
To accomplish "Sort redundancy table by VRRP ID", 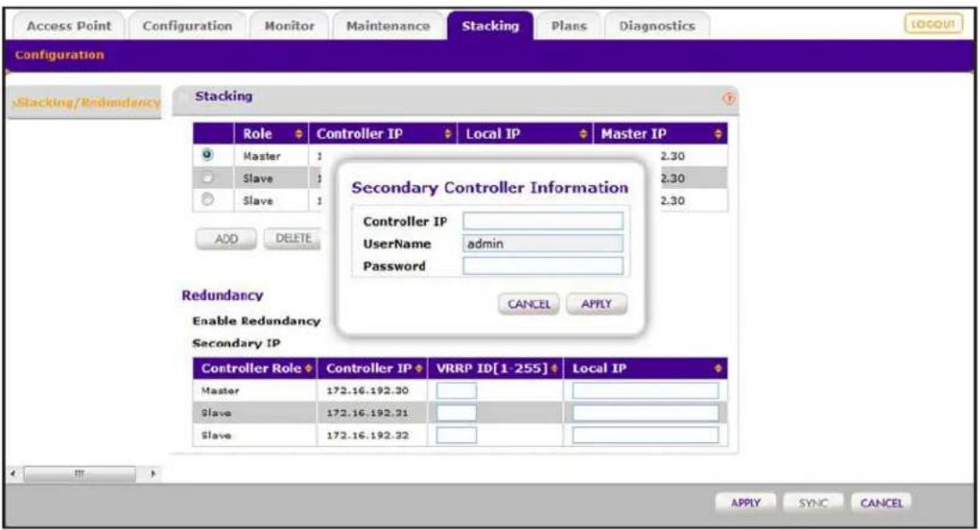I will pyautogui.click(x=554, y=369).
